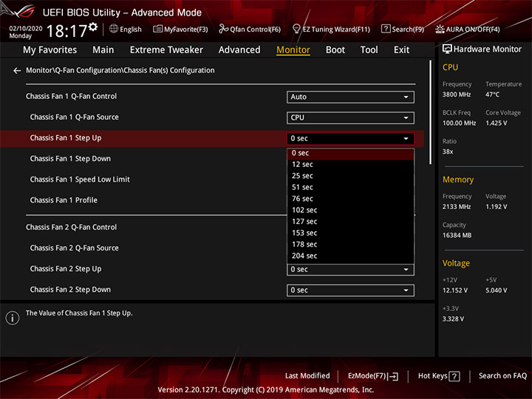The width and height of the screenshot is (532, 399).
Task: Select the Monitor tab
Action: 293,50
